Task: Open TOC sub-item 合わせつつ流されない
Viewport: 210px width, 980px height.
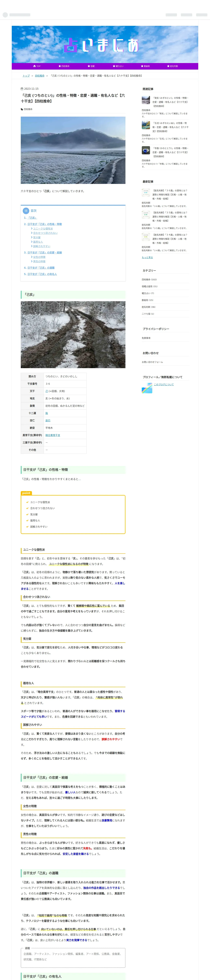Action: 45,233
